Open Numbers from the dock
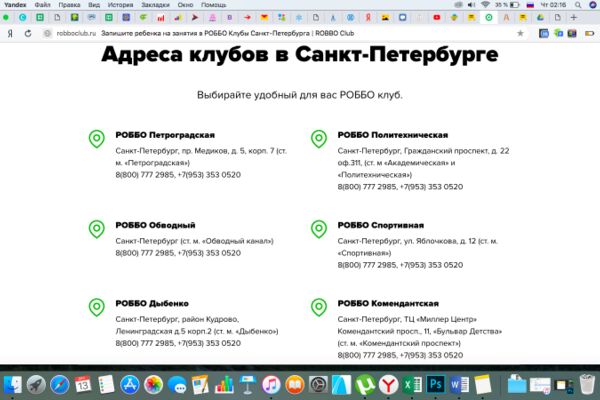The image size is (600, 400). point(224,384)
